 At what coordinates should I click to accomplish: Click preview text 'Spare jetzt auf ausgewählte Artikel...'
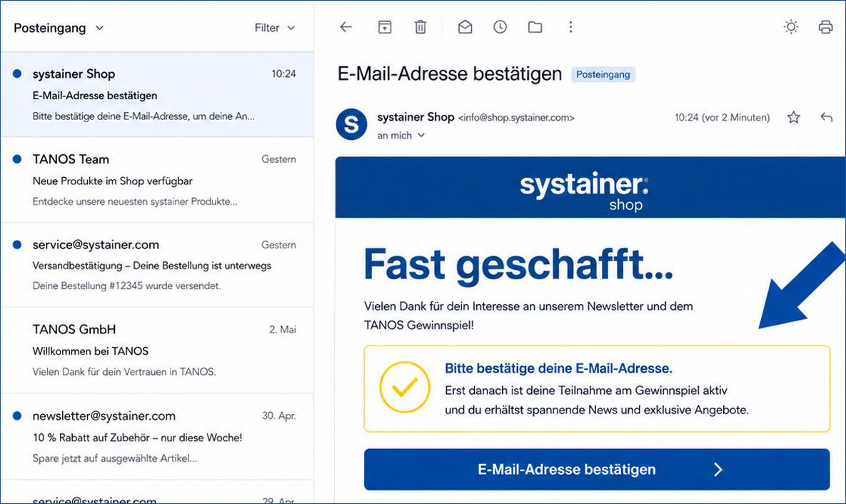coord(114,458)
